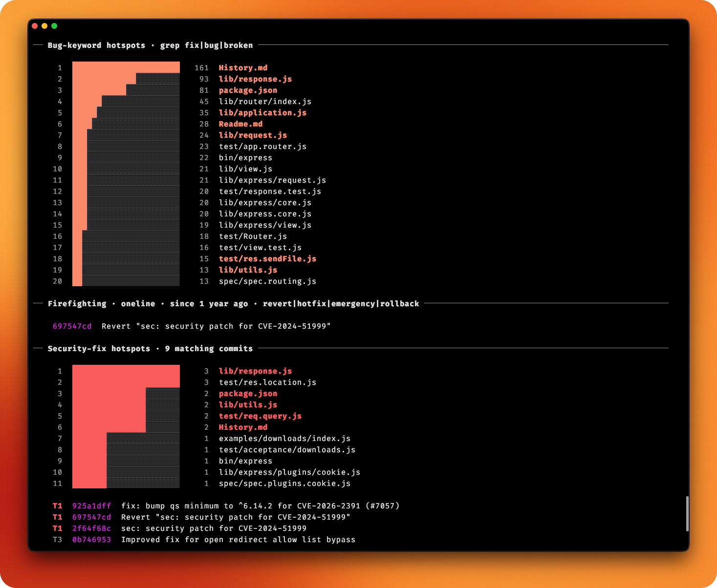Select test/Router.js entry
717x588 pixels.
(x=253, y=236)
